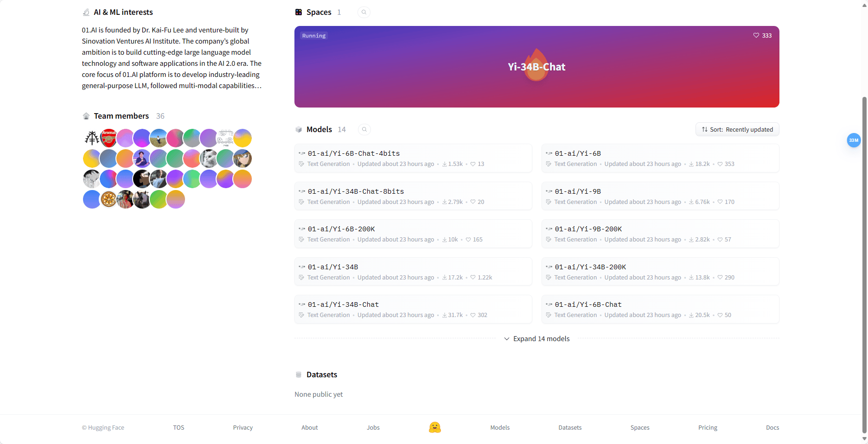Click Text Generation tag icon on Yi-9B card
The width and height of the screenshot is (868, 444).
click(549, 202)
